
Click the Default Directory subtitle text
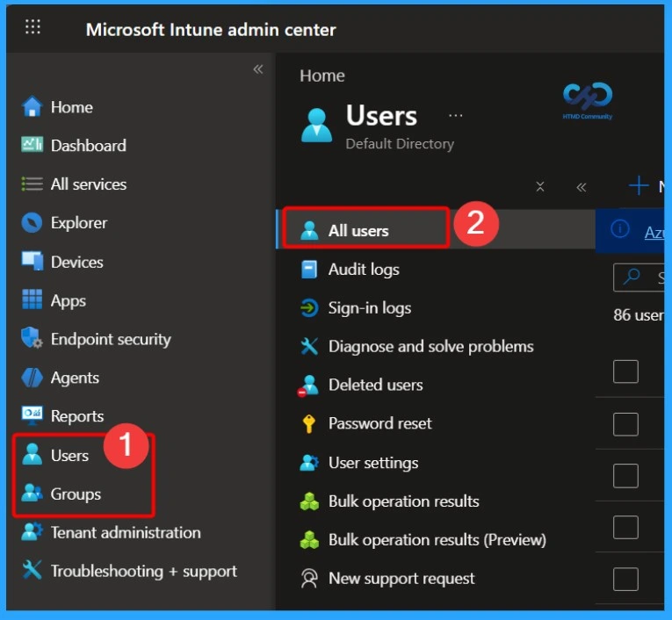[400, 143]
